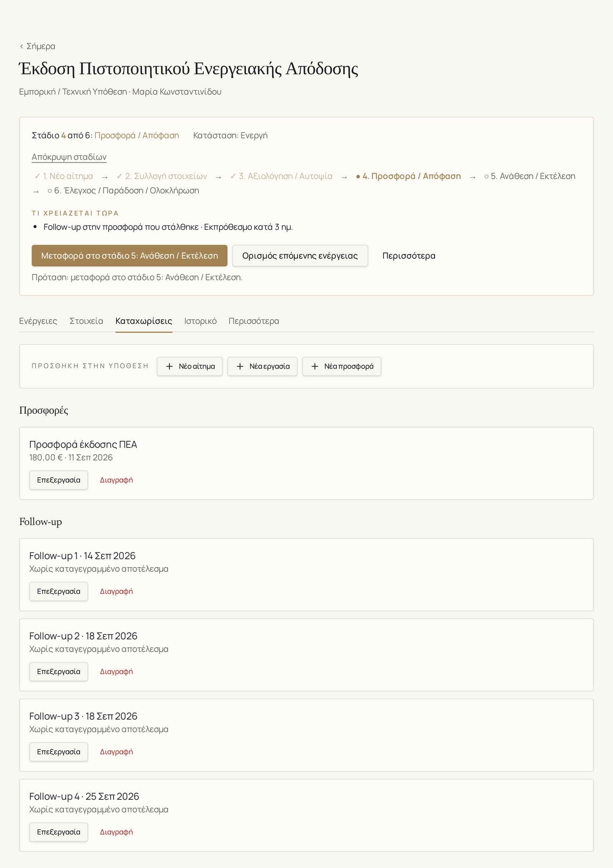Click the back chevron next to Σήμερα
This screenshot has height=868, width=613.
pos(21,46)
